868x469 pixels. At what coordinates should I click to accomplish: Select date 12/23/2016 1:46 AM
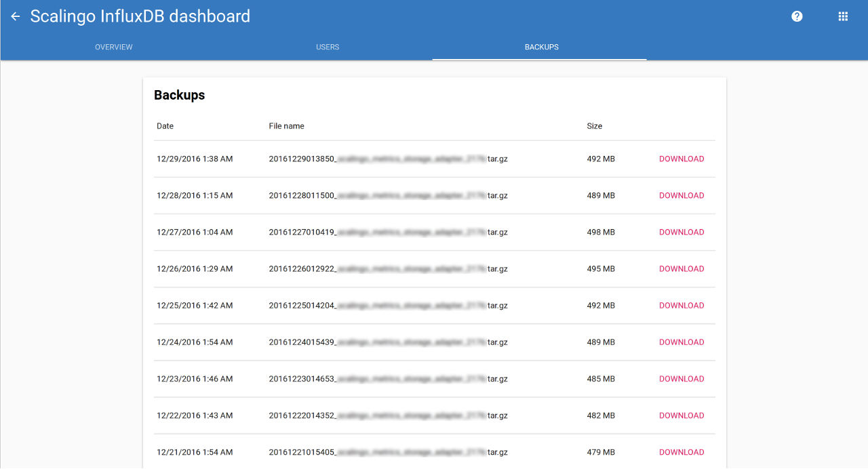(x=195, y=379)
